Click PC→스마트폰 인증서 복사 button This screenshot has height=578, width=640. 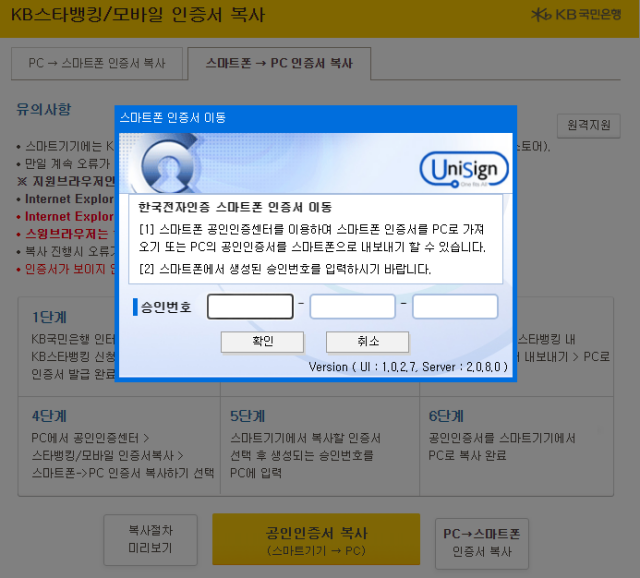(x=482, y=543)
